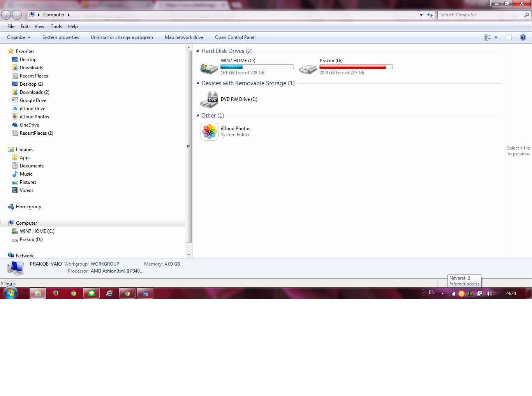The image size is (532, 396).
Task: Collapse the Other group
Action: click(x=197, y=116)
